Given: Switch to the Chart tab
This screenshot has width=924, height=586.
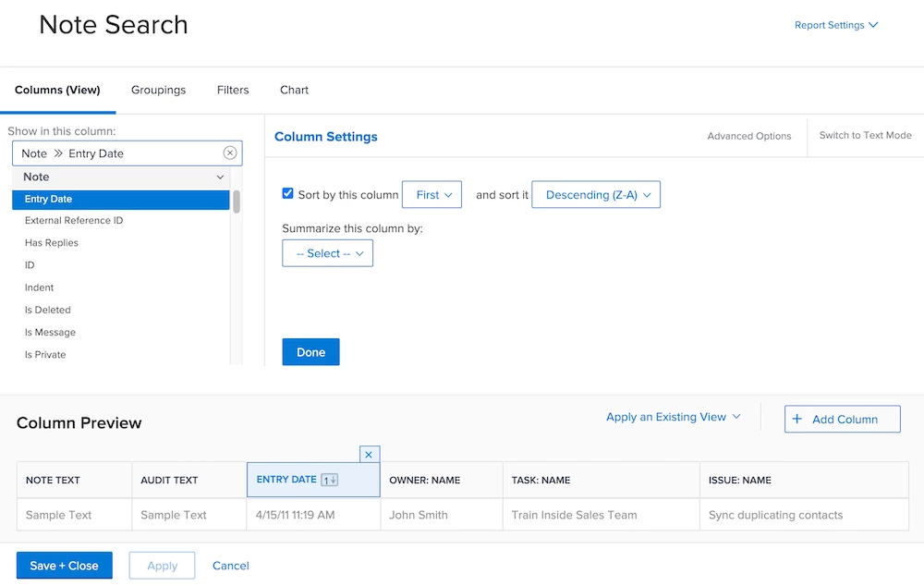Looking at the screenshot, I should [294, 90].
